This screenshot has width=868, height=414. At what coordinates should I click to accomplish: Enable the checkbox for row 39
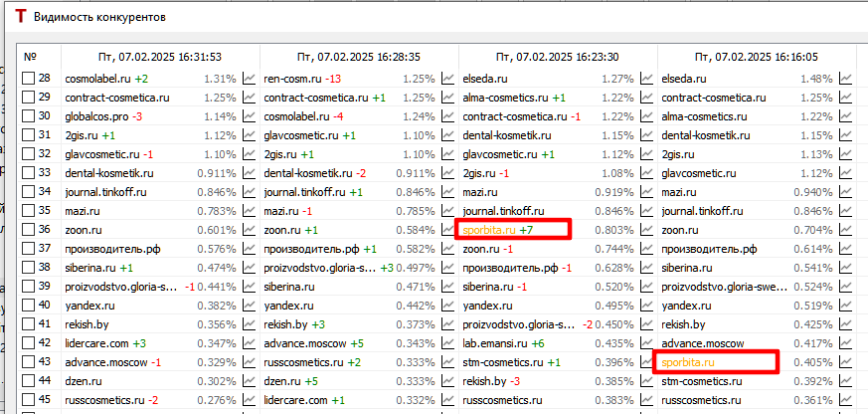(x=28, y=287)
